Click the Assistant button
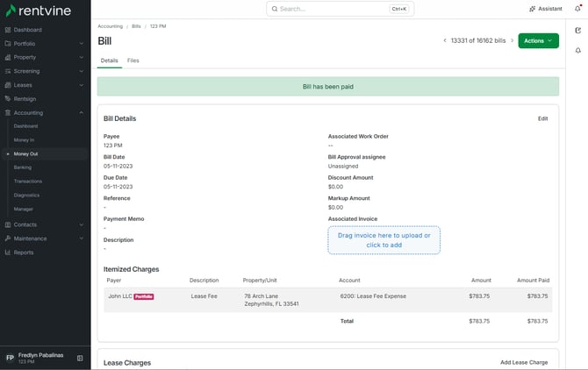 tap(546, 9)
